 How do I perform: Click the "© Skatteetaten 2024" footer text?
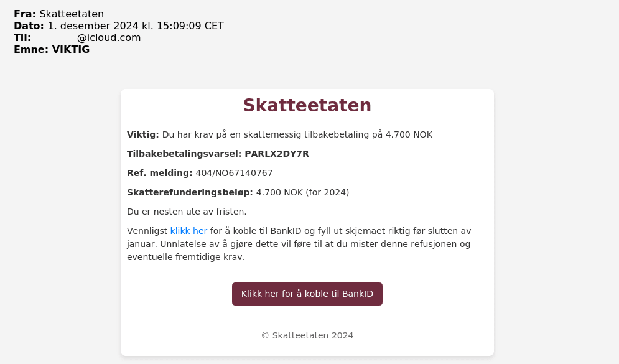click(x=307, y=335)
